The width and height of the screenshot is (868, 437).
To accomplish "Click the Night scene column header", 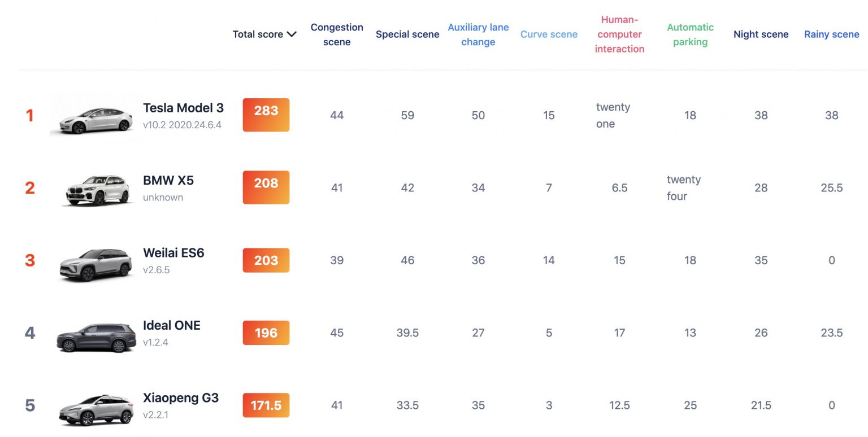I will [761, 34].
